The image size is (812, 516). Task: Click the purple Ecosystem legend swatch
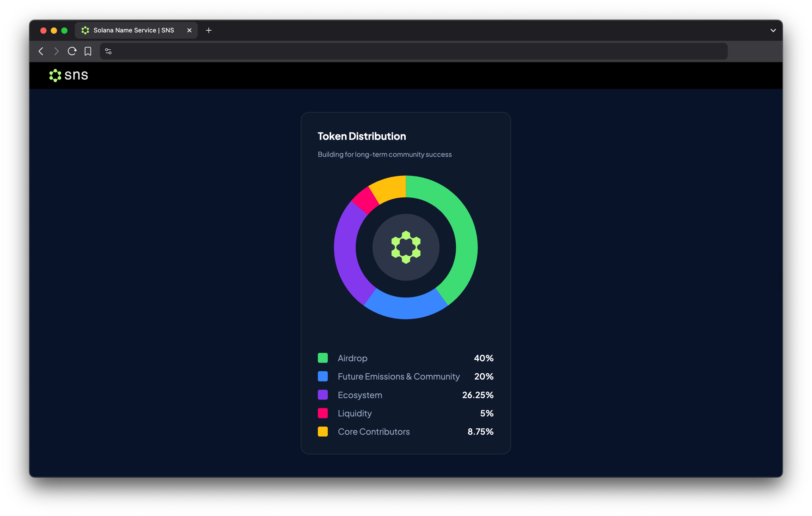(x=322, y=394)
